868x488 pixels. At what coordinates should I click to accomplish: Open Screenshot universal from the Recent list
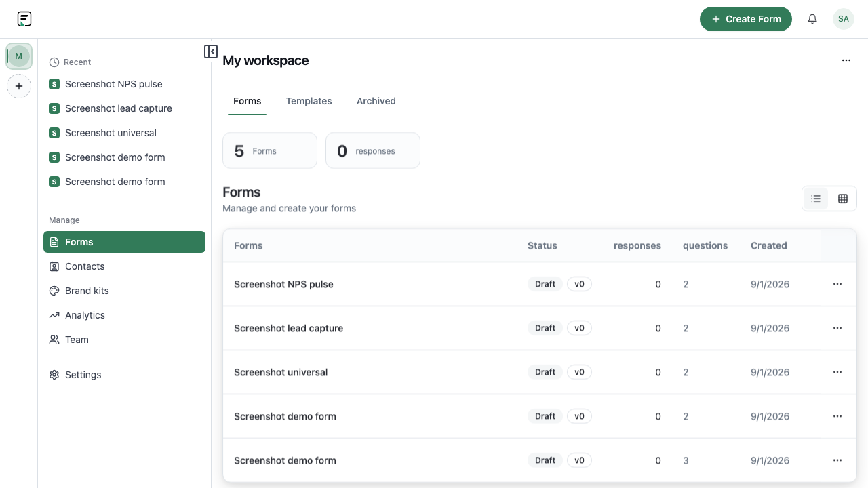click(124, 133)
